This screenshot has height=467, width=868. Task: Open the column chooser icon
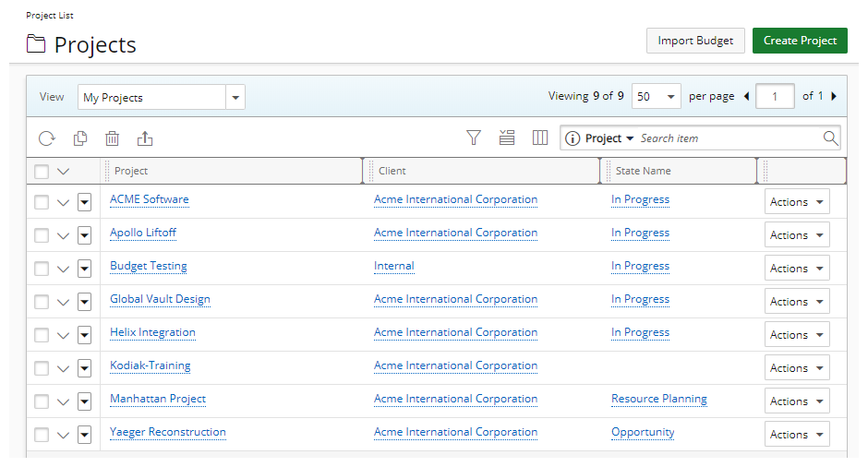540,138
